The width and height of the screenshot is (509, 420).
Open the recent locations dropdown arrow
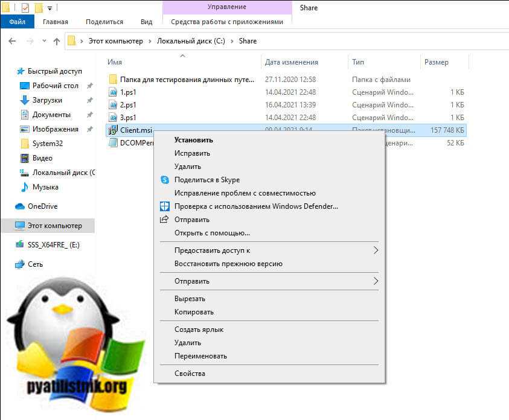pos(43,41)
